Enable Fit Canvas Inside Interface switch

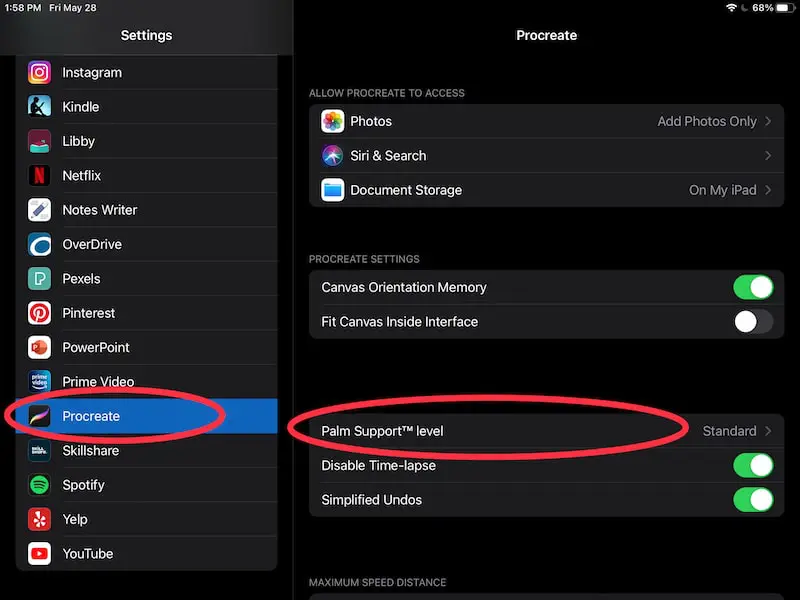753,322
